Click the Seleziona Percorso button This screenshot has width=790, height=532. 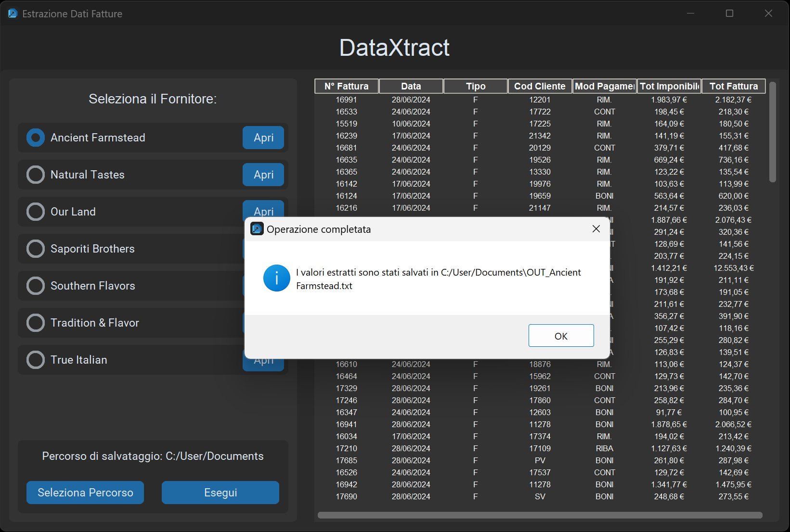[x=85, y=493]
